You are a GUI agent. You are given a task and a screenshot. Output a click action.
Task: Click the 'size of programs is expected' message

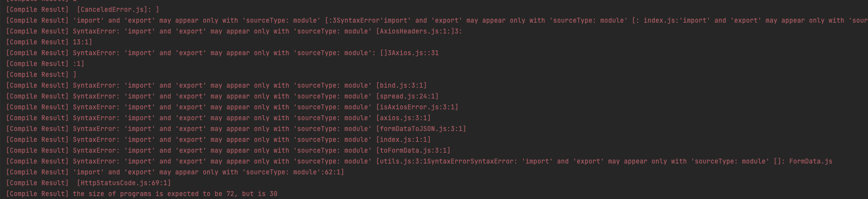[175, 194]
